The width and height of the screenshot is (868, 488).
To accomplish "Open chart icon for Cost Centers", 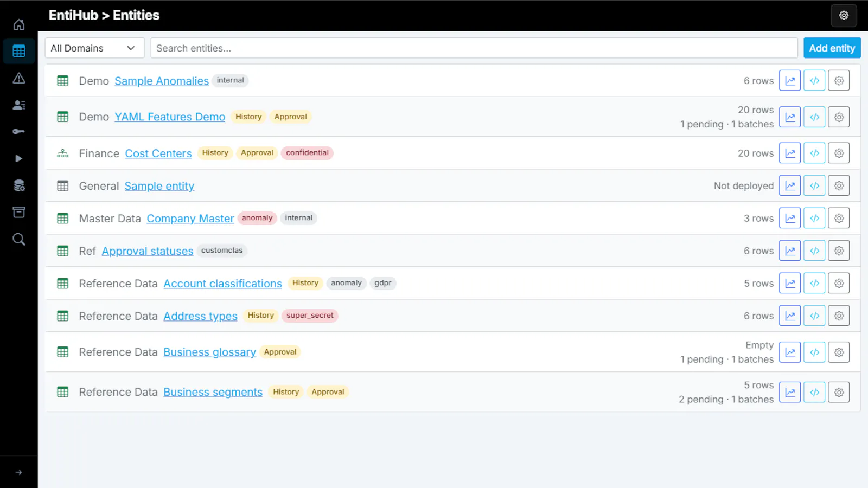I will [x=790, y=153].
